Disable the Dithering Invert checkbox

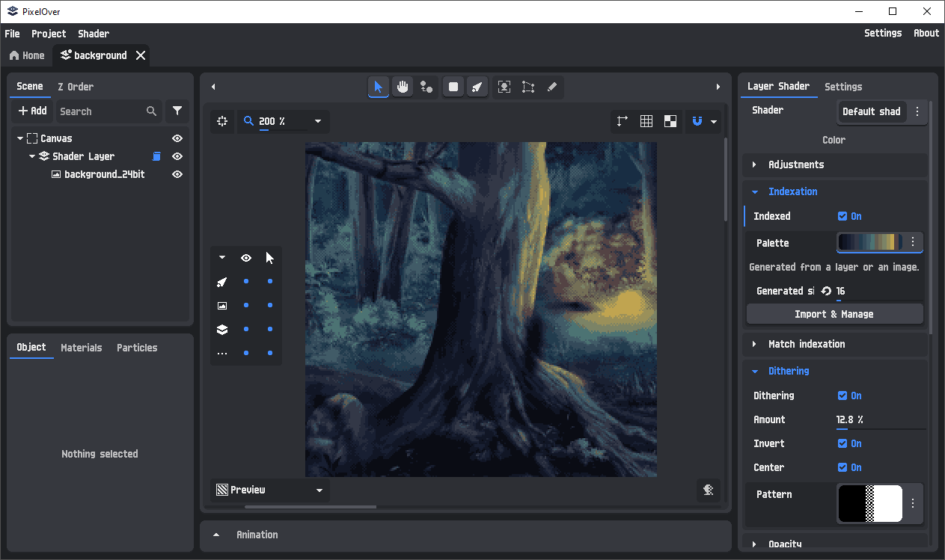pos(842,443)
